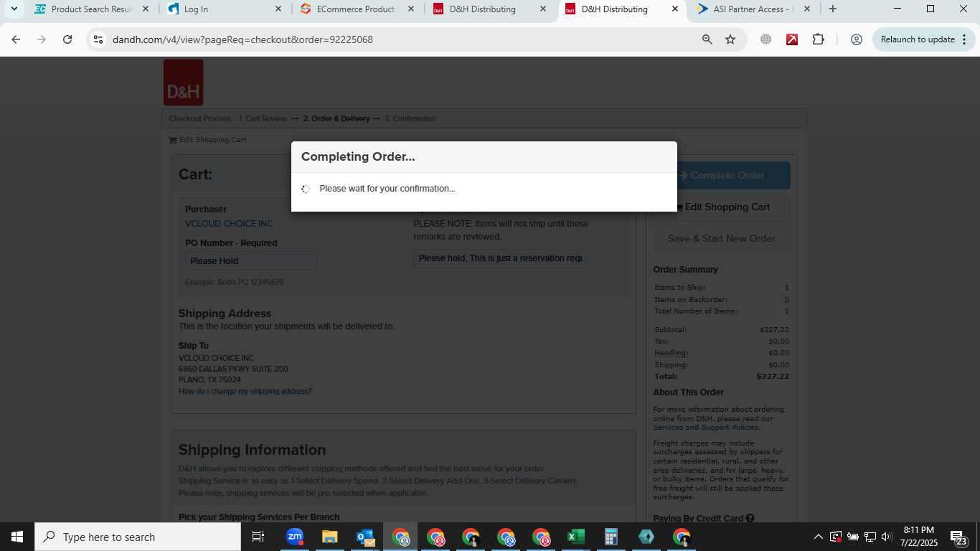The width and height of the screenshot is (980, 551).
Task: Click the Handling label in Order Summary
Action: click(671, 353)
